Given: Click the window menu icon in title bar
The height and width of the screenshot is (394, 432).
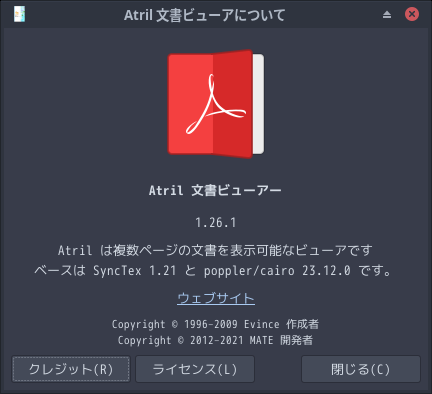Looking at the screenshot, I should pos(19,14).
